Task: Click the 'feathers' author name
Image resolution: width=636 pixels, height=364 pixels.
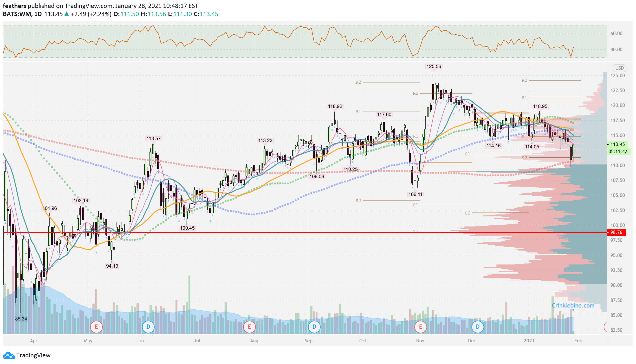Action: pos(14,6)
